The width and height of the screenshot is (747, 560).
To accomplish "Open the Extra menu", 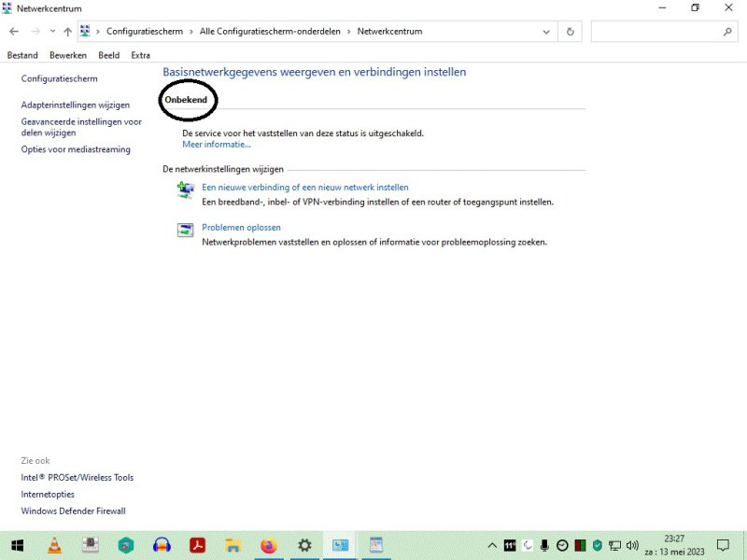I will pyautogui.click(x=141, y=55).
